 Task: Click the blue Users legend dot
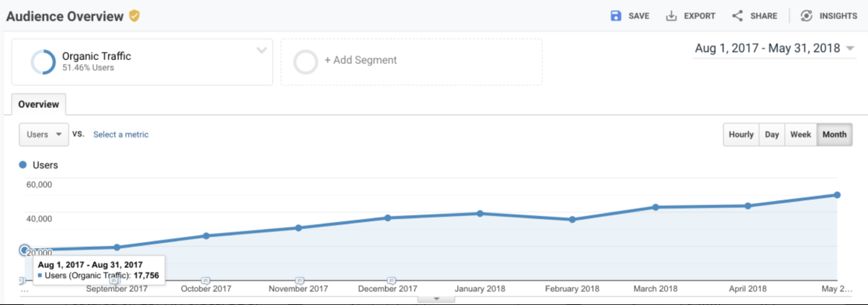pyautogui.click(x=23, y=165)
